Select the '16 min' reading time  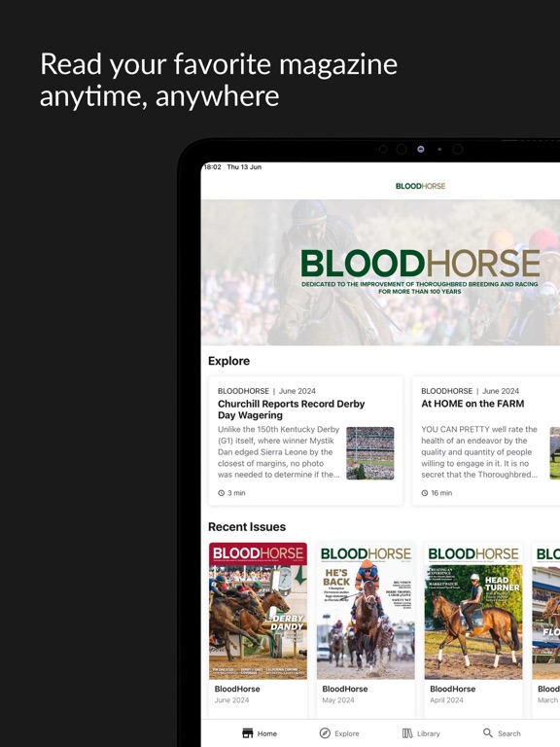[441, 493]
